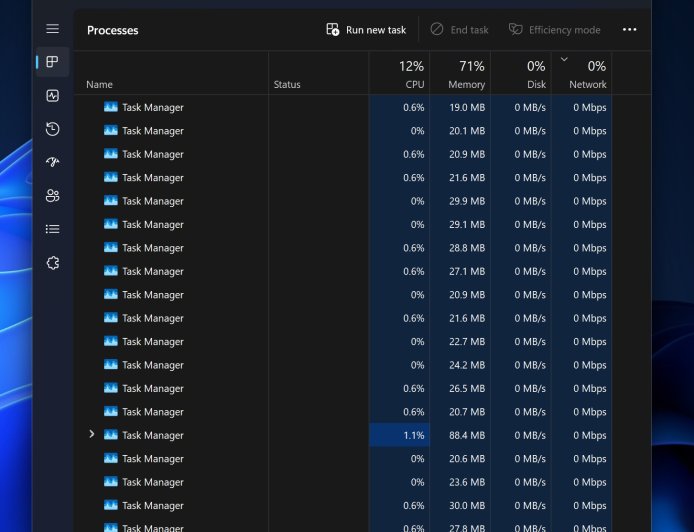Click Task Manager icon in the 29.1 MB row
Image resolution: width=694 pixels, height=532 pixels.
(111, 224)
